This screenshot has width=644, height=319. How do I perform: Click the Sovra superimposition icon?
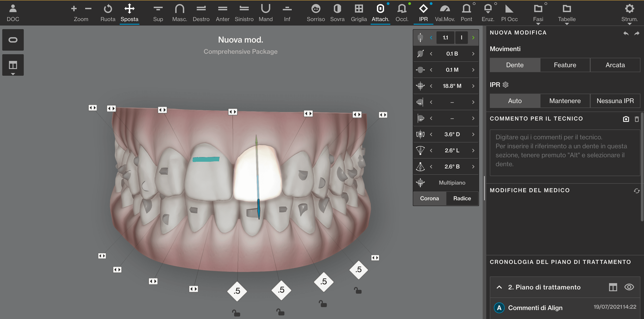[337, 13]
